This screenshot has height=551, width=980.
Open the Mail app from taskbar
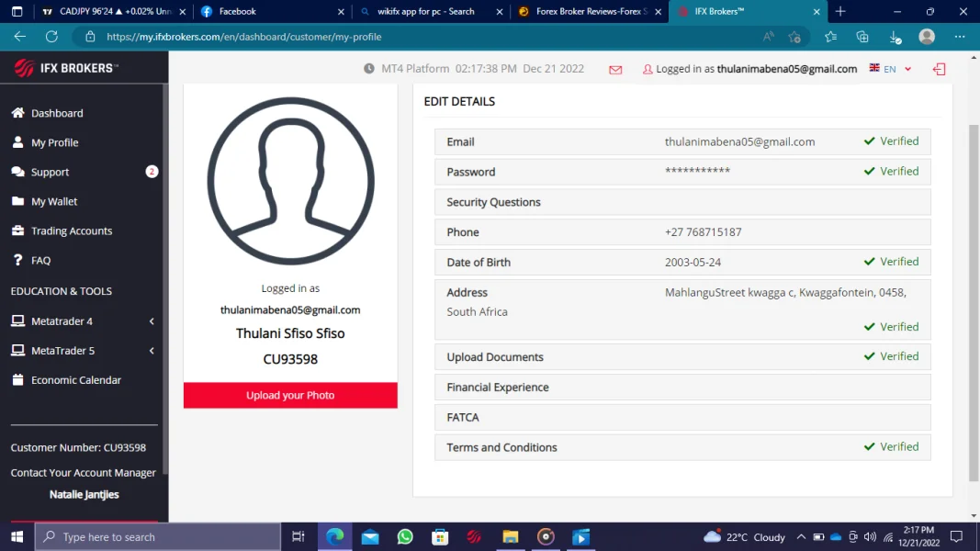370,536
